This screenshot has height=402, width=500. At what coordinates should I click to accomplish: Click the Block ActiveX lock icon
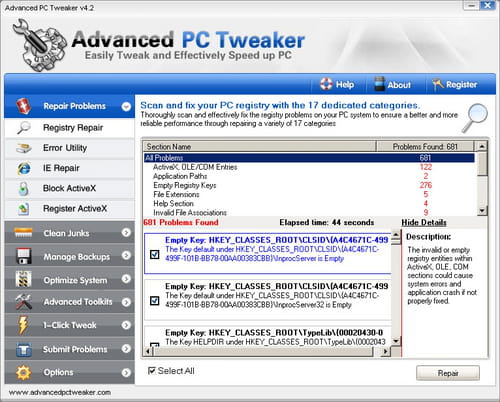coord(23,189)
